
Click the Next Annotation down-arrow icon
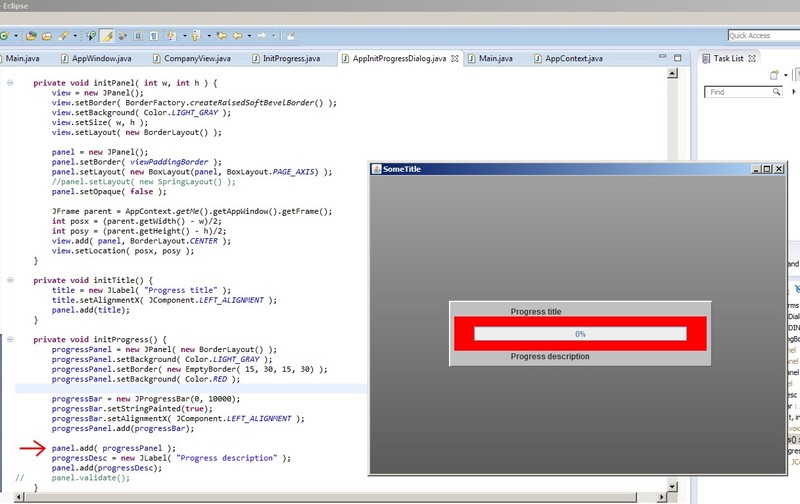171,36
